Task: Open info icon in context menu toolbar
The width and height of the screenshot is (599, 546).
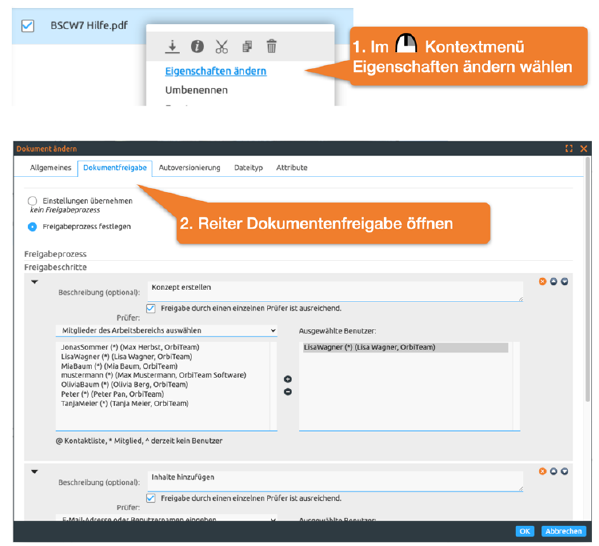Action: pos(197,46)
